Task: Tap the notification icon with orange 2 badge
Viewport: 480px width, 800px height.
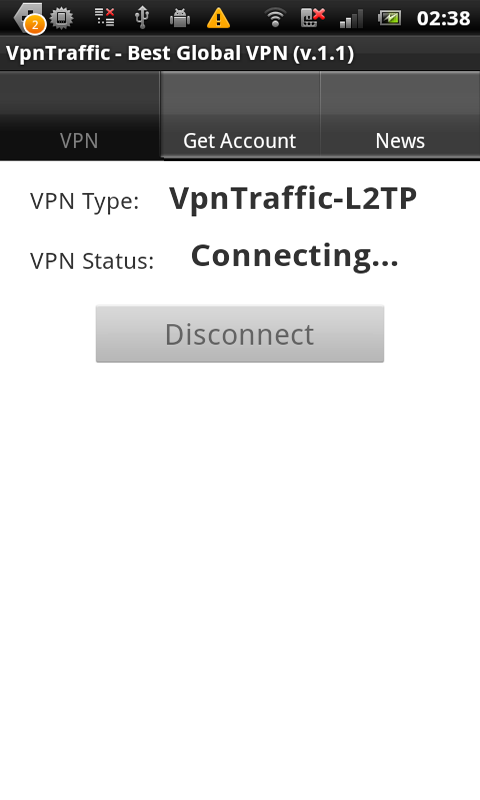Action: pyautogui.click(x=30, y=18)
